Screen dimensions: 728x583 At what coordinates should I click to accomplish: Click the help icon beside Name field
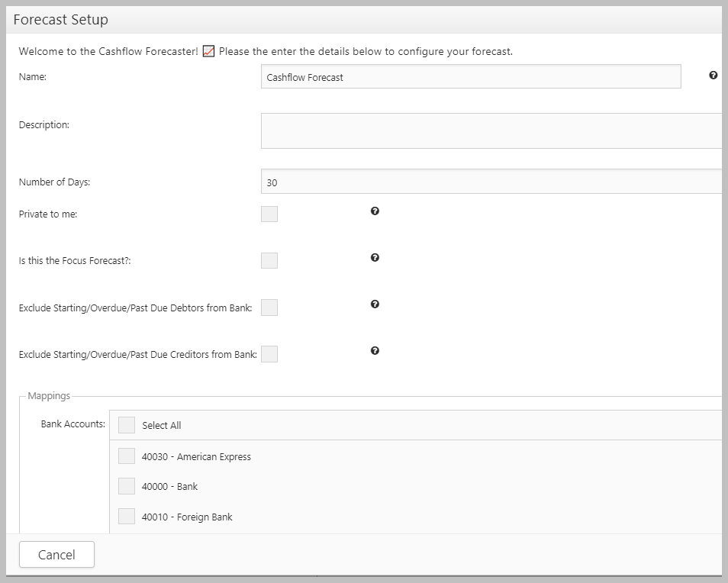714,76
